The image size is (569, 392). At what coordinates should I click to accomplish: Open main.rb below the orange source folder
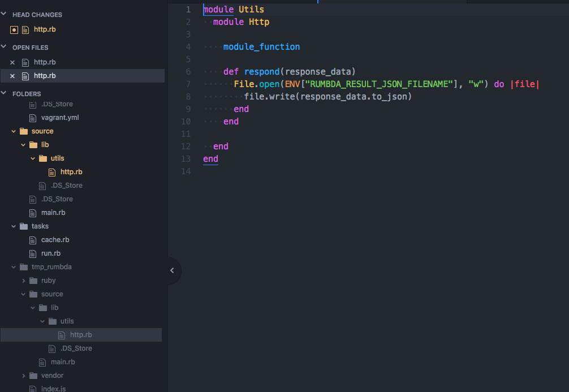53,213
